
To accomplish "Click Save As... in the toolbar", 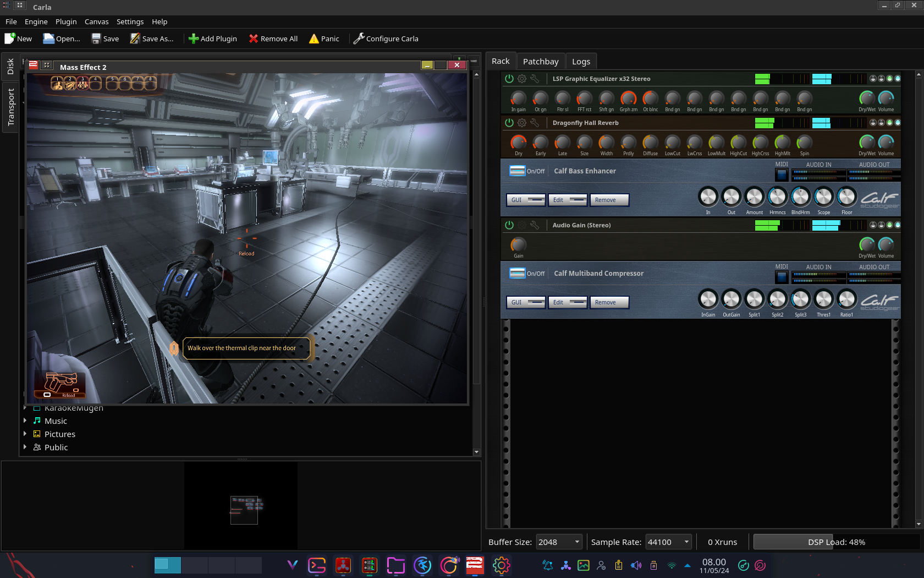I will (151, 39).
